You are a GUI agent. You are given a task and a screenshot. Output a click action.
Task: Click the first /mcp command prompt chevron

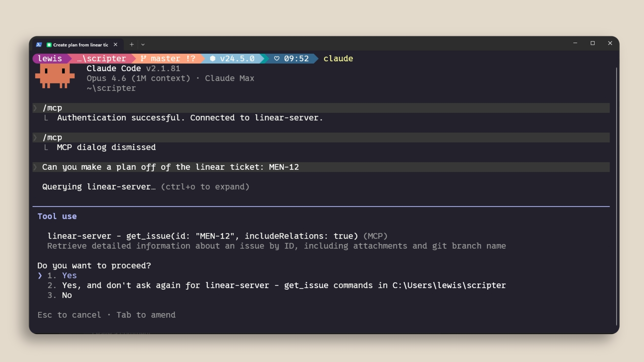(35, 108)
